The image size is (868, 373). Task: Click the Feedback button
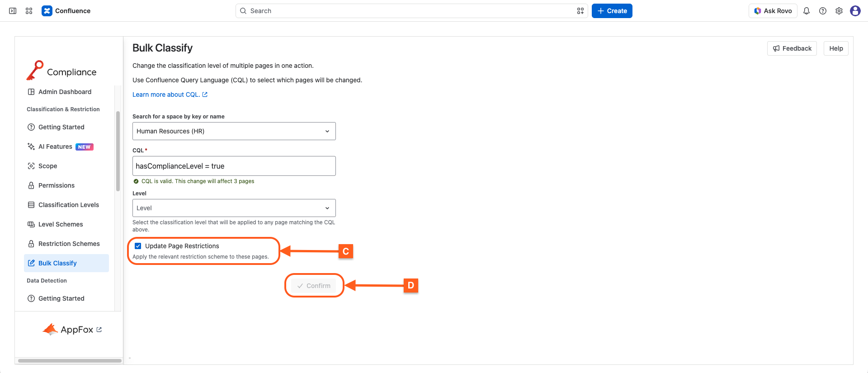[x=792, y=48]
